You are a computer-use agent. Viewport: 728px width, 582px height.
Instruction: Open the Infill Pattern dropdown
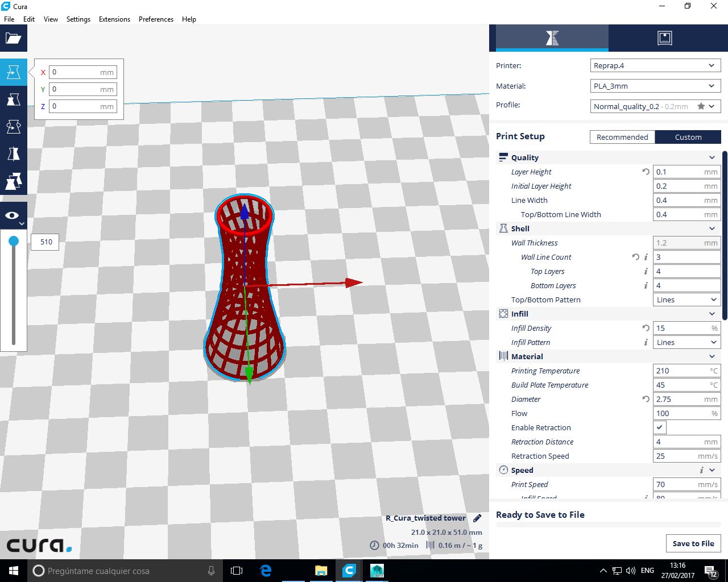point(687,342)
